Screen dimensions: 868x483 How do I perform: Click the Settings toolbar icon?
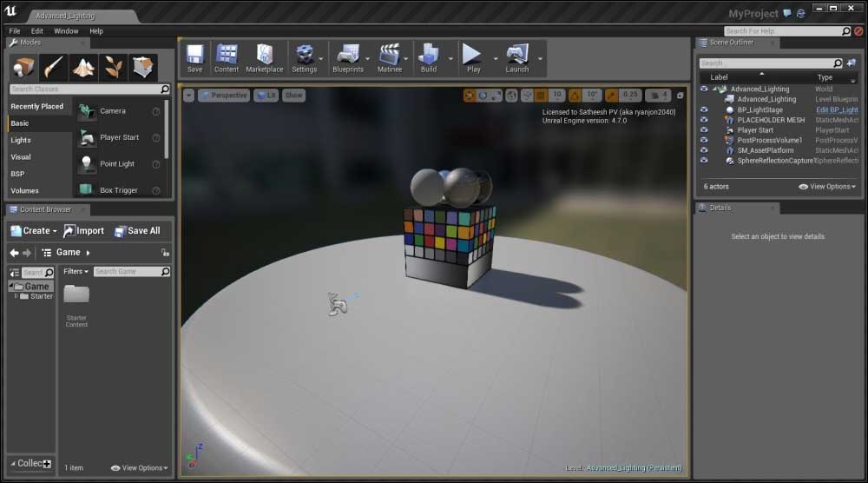[305, 58]
